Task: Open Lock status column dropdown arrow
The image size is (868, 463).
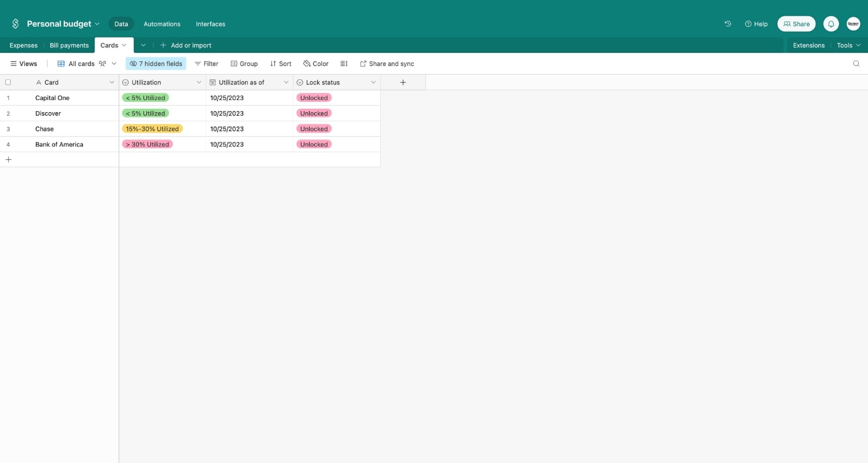Action: [x=373, y=82]
